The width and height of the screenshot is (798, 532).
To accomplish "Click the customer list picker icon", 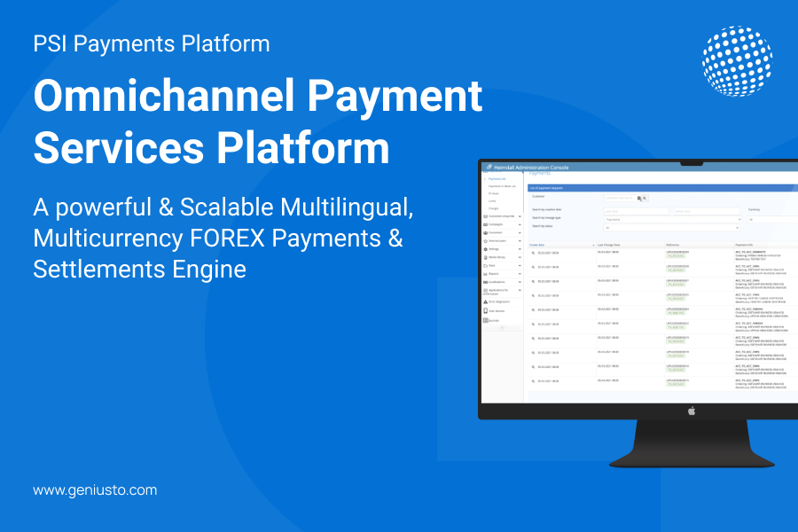I will pyautogui.click(x=639, y=198).
